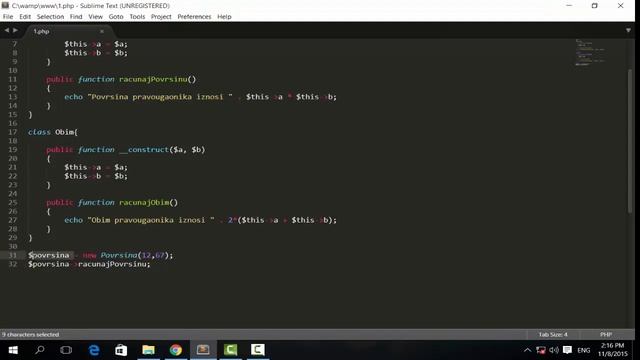Click the __construct($a, $b) declaration on line 19
640x360 pixels.
(x=162, y=150)
